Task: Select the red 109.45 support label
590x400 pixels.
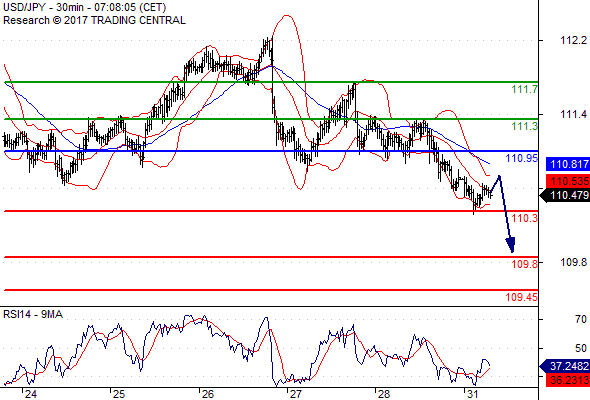Action: tap(522, 297)
